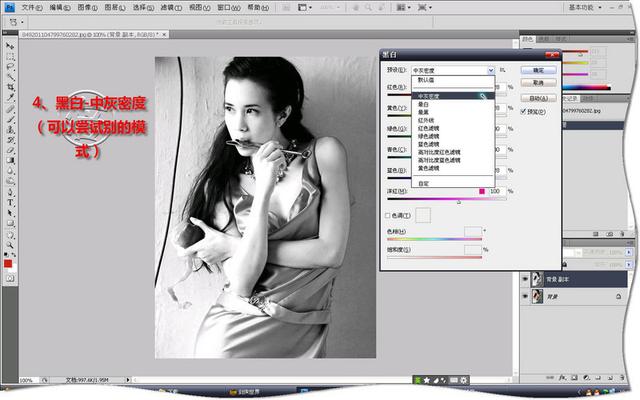Select the Horizontal Type tool
This screenshot has width=640, height=400.
tap(10, 202)
